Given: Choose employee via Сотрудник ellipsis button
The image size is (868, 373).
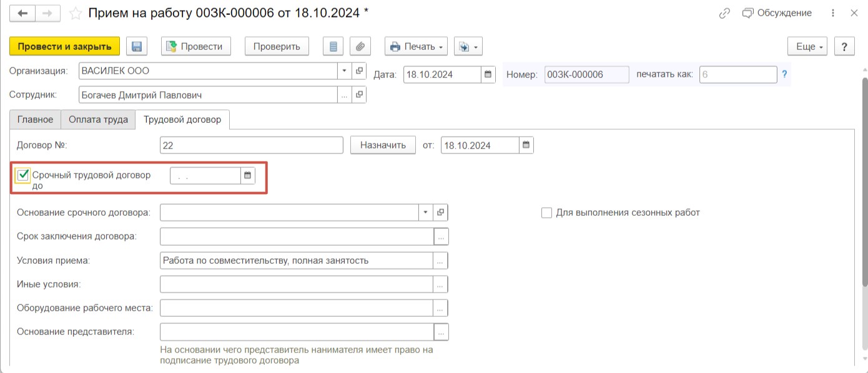Looking at the screenshot, I should click(x=345, y=95).
